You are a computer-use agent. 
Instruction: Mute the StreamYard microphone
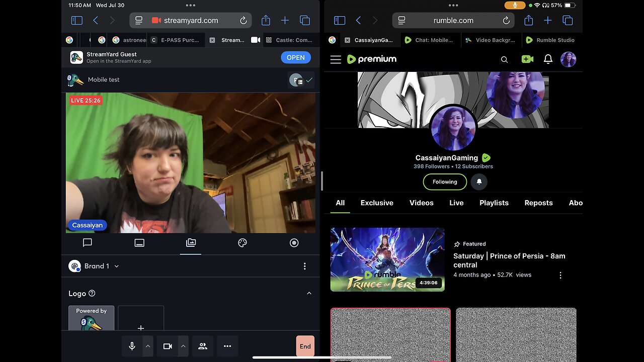coord(132,346)
